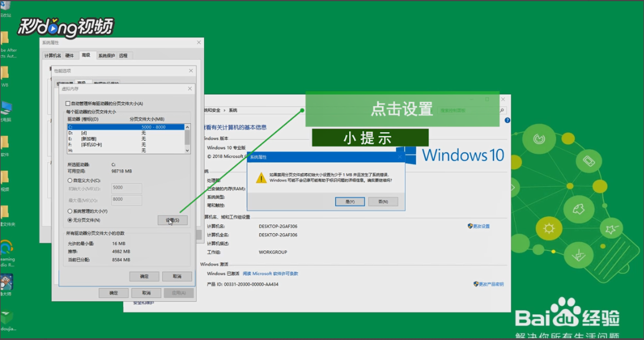Click the currently allocated 8584 MB value
Viewport: 644px width, 340px height.
[x=121, y=260]
